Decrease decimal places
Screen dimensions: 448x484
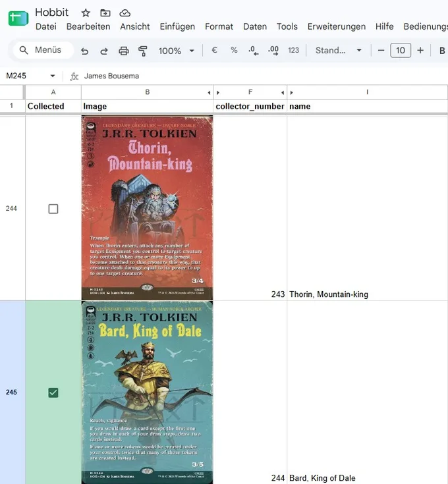[254, 50]
